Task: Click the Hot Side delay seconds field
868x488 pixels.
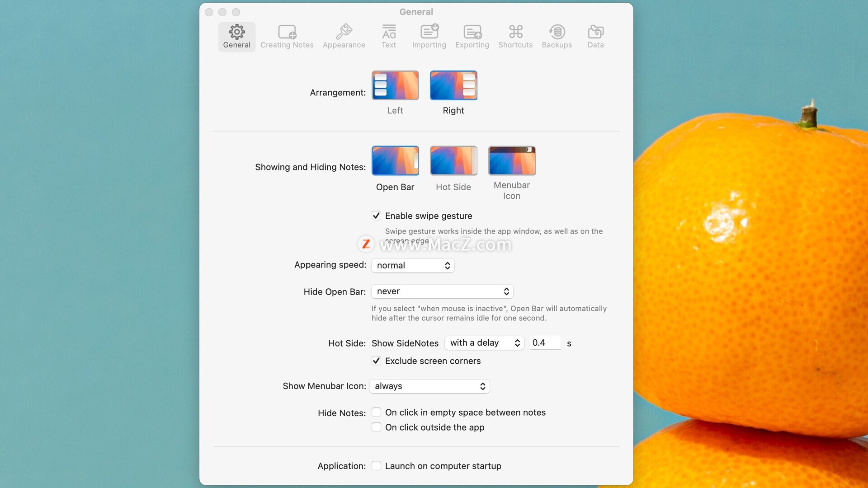Action: [x=545, y=343]
